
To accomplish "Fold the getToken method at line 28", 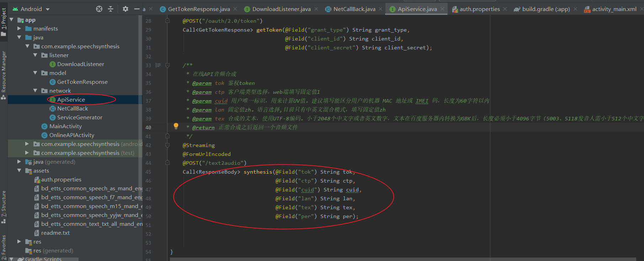I will [167, 21].
